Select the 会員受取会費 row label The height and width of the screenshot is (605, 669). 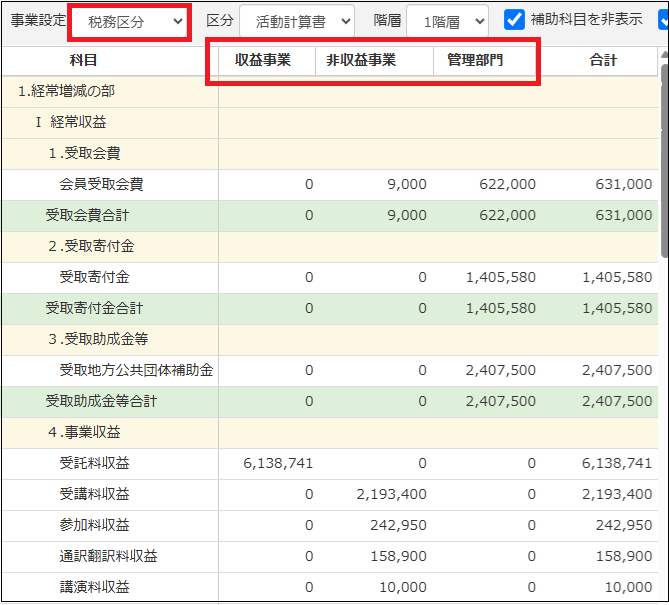tap(101, 184)
